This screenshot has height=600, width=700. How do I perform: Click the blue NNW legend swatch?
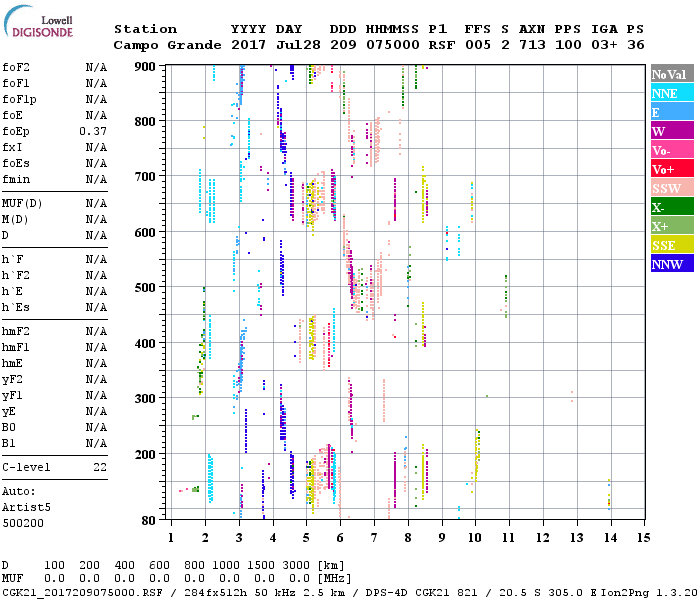click(671, 264)
